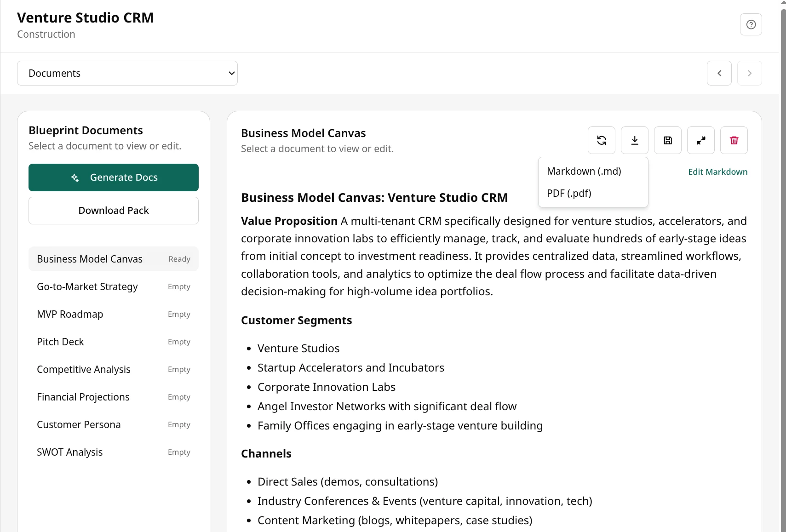Click the save document floppy icon

coord(668,140)
